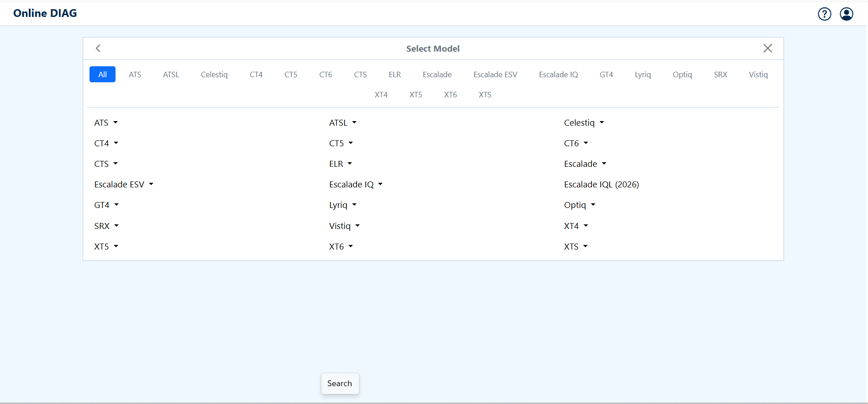The height and width of the screenshot is (404, 868).
Task: Switch to the ATS filter tab
Action: (135, 74)
